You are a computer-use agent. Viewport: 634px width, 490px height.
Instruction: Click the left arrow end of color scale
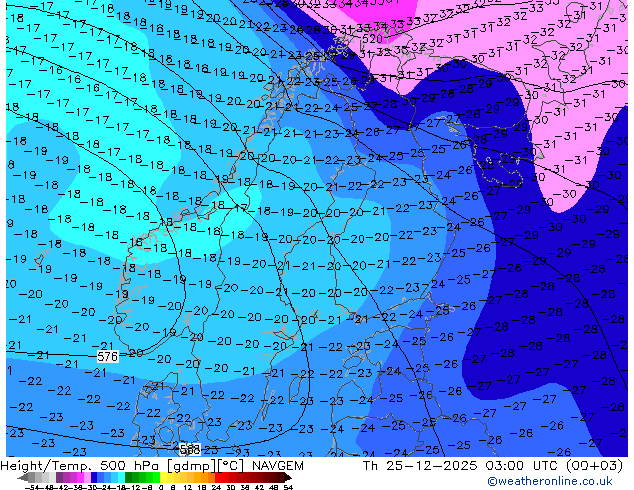click(x=22, y=477)
